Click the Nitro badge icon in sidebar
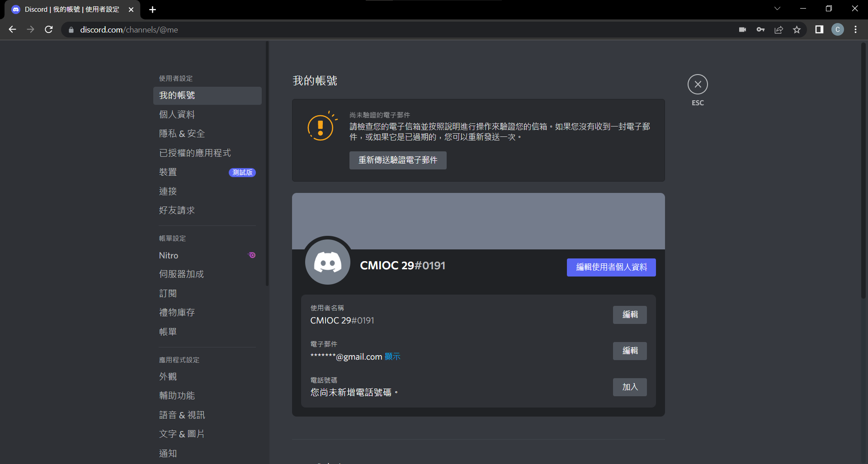 [x=252, y=255]
